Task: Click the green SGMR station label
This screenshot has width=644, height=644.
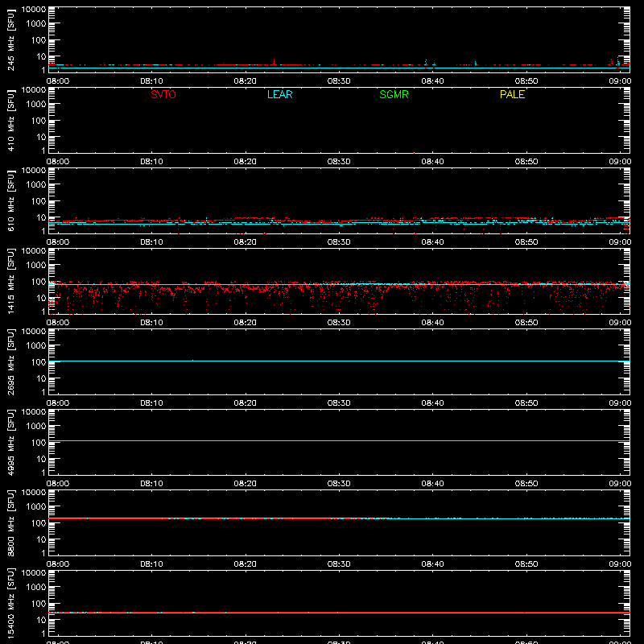Action: (394, 94)
